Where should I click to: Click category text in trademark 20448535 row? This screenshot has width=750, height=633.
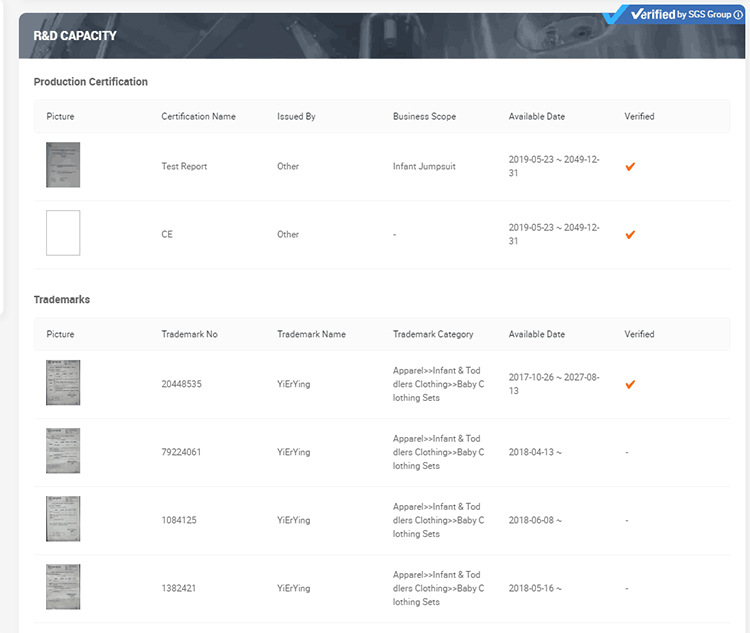click(439, 384)
